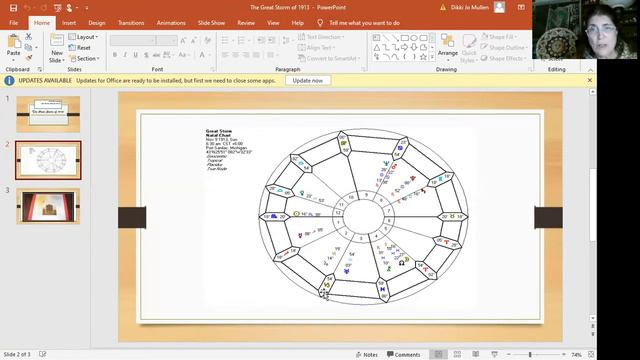Toggle Touch/Mouse mode in quick access toolbar
The height and width of the screenshot is (360, 640).
point(69,8)
